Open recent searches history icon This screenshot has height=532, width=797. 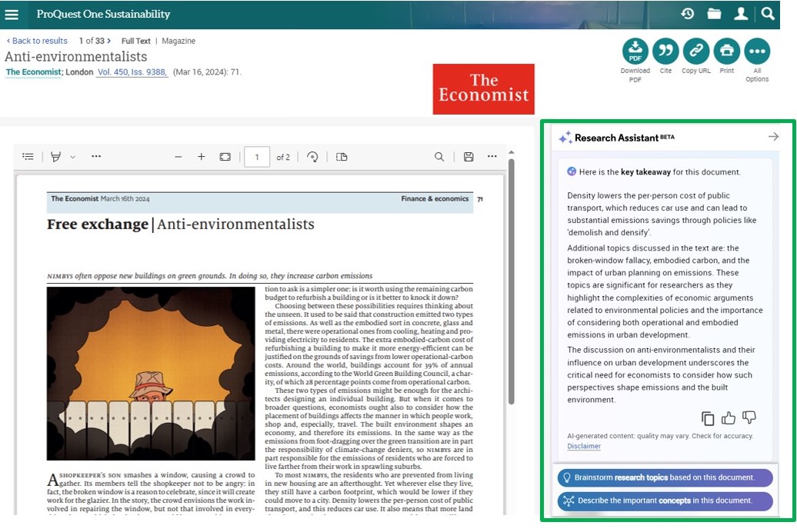click(x=688, y=14)
